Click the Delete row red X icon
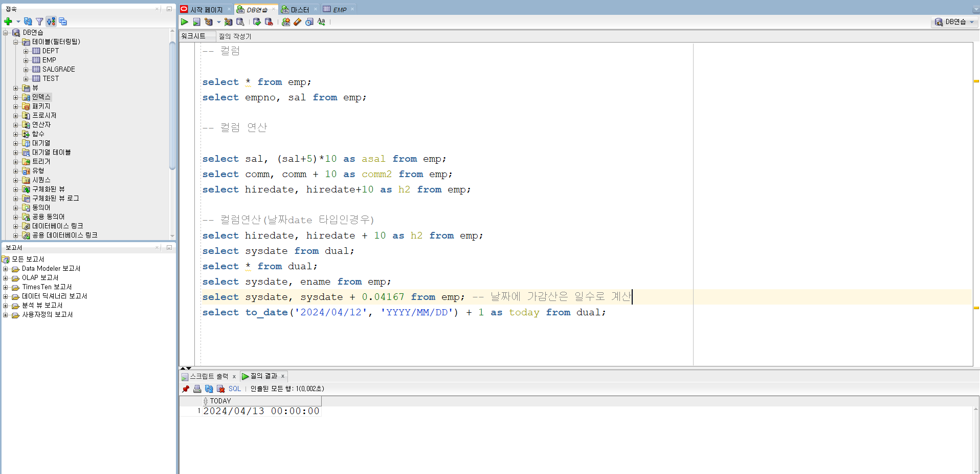Image resolution: width=980 pixels, height=474 pixels. (x=220, y=389)
